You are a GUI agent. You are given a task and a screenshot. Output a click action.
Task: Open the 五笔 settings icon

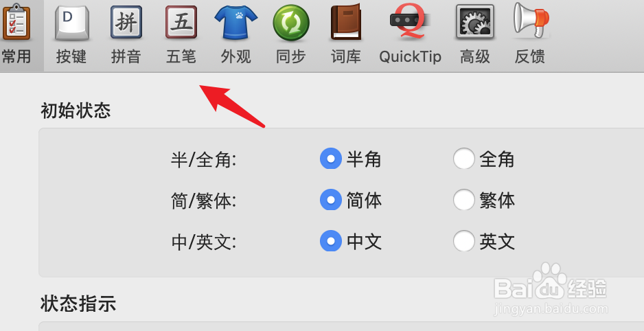click(x=181, y=22)
